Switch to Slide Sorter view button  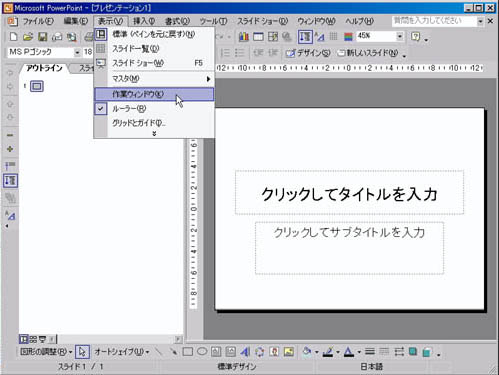pyautogui.click(x=33, y=339)
